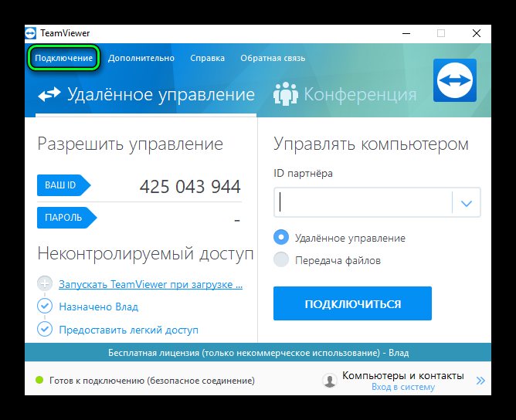Viewport: 516px width, 420px height.
Task: Focus the ID партнёра input field
Action: [363, 202]
